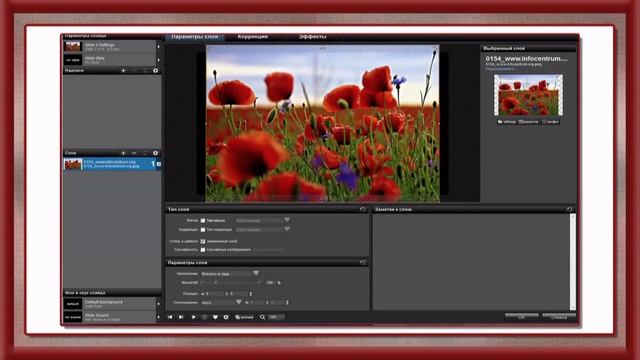This screenshot has width=640, height=360.
Task: Expand the Slide Sound arrow
Action: [158, 317]
